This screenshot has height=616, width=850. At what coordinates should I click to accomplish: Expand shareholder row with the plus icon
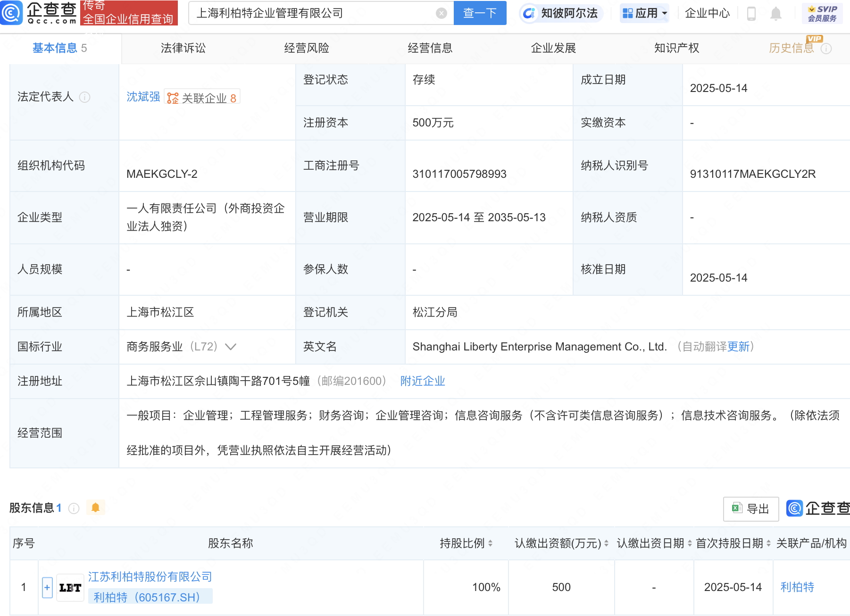[x=47, y=588]
